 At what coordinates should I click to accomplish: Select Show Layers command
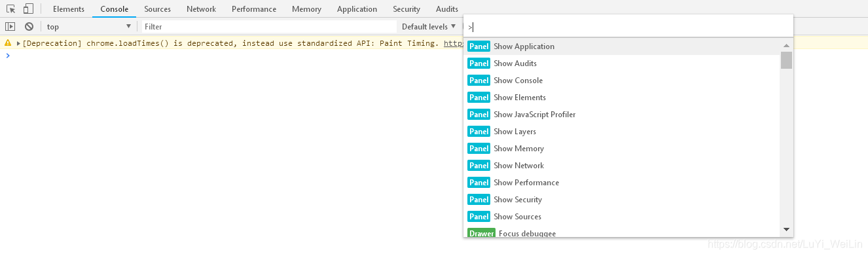click(x=623, y=132)
